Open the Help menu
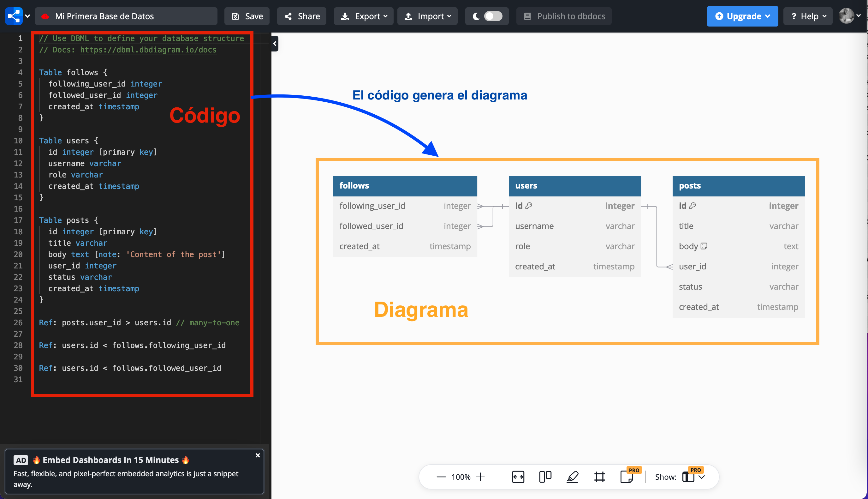The height and width of the screenshot is (499, 868). (x=808, y=16)
